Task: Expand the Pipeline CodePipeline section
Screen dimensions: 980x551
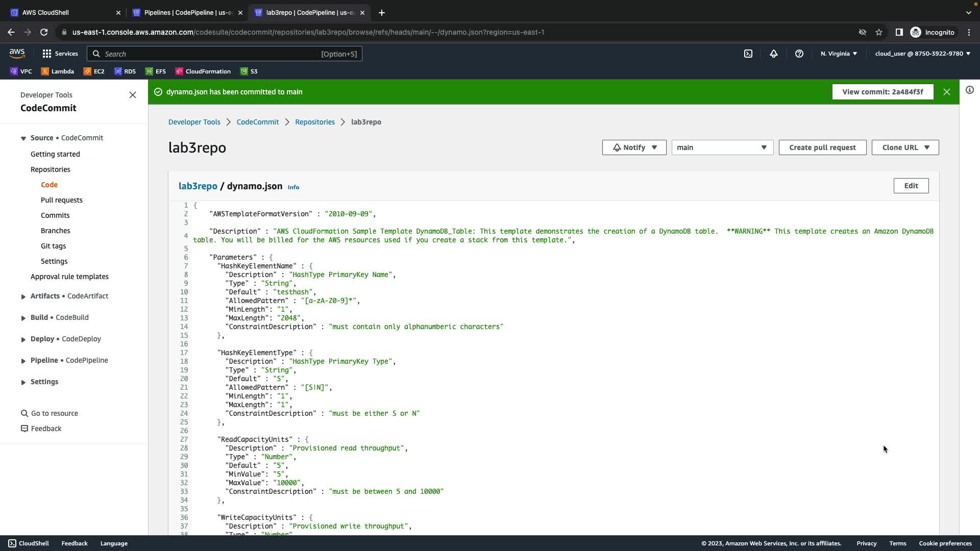Action: click(23, 361)
